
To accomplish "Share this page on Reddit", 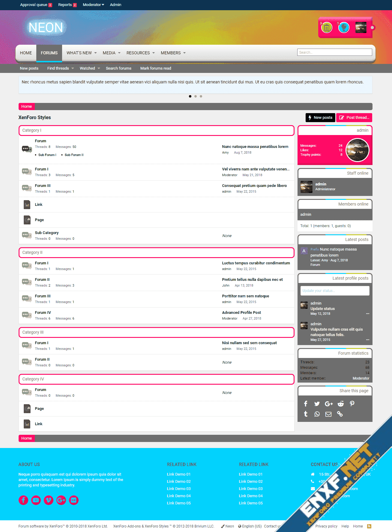I will [x=340, y=404].
